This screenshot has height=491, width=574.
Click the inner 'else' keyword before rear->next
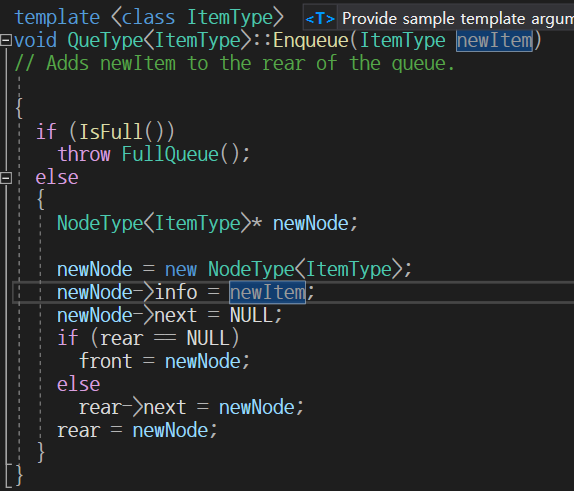tap(78, 384)
